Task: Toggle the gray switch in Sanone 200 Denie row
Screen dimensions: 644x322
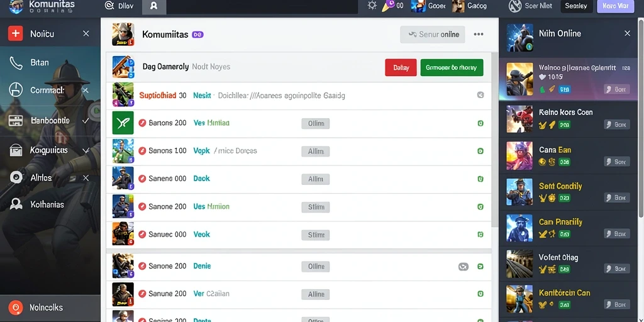Action: coord(464,267)
